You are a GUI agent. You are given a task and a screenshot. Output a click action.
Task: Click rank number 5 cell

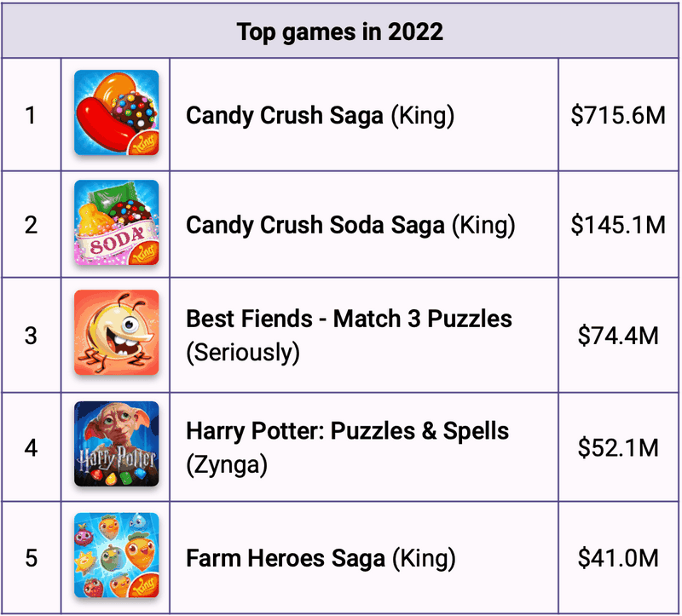[32, 559]
